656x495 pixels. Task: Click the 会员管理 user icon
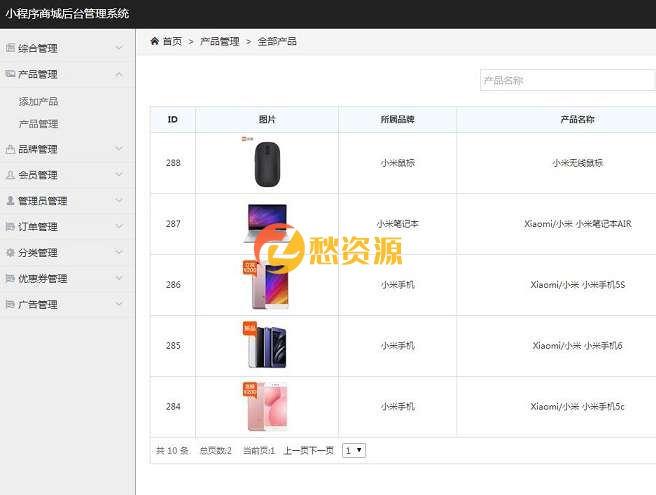(x=10, y=175)
